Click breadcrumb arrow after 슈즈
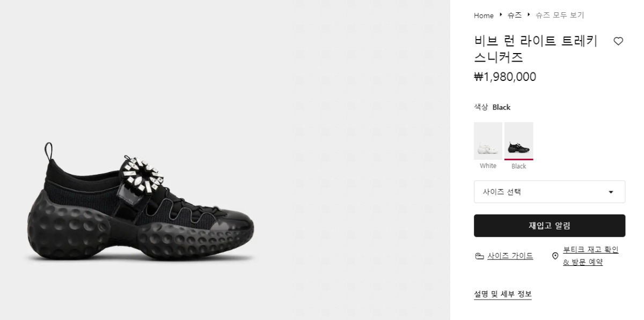 click(529, 15)
